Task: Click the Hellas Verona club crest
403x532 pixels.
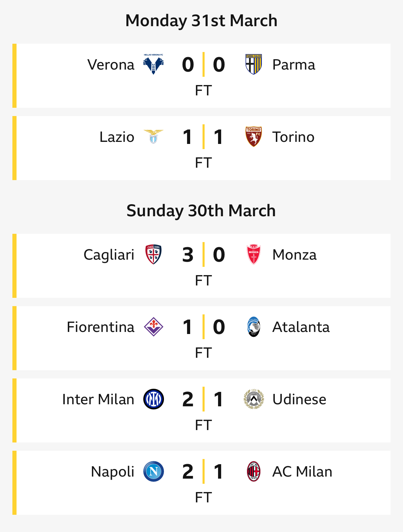Action: [153, 64]
